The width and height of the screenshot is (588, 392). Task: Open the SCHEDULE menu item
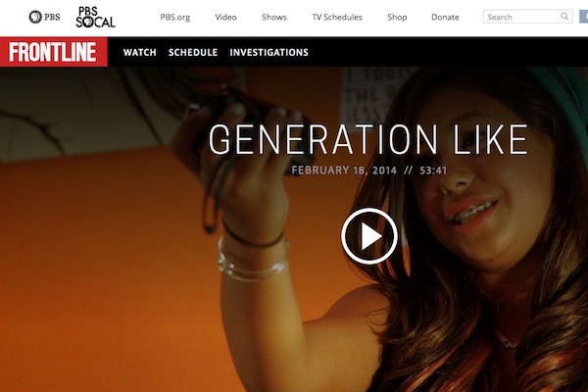coord(193,53)
